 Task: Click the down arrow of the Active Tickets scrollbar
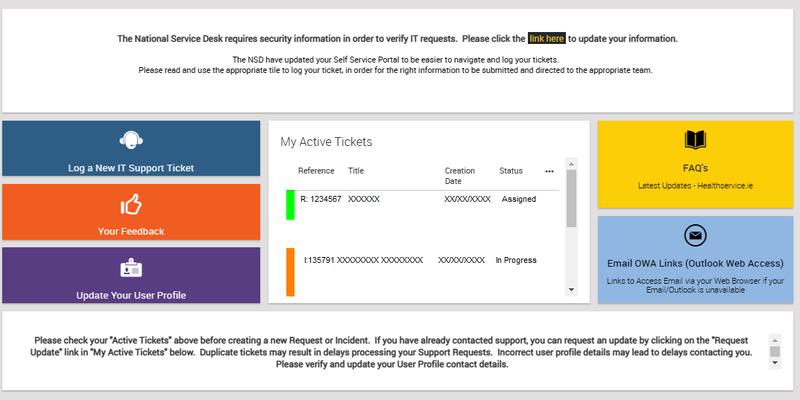click(x=571, y=290)
